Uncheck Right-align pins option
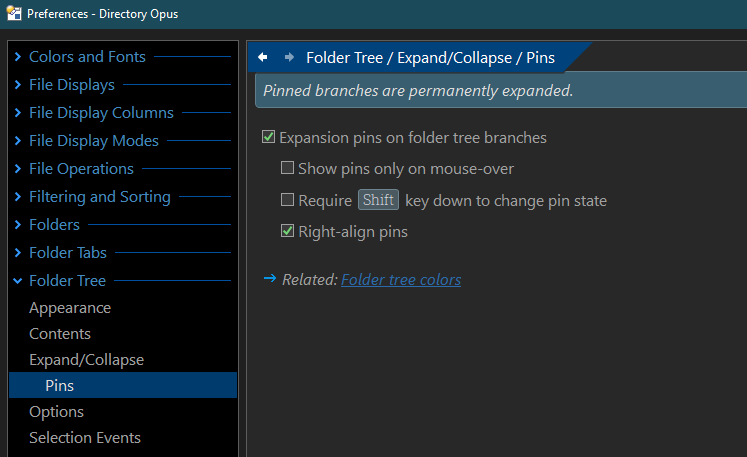The width and height of the screenshot is (747, 457). pos(287,231)
